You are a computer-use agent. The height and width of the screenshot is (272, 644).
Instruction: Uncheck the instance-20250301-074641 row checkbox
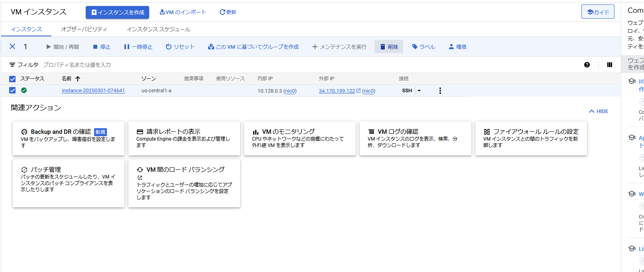point(12,91)
